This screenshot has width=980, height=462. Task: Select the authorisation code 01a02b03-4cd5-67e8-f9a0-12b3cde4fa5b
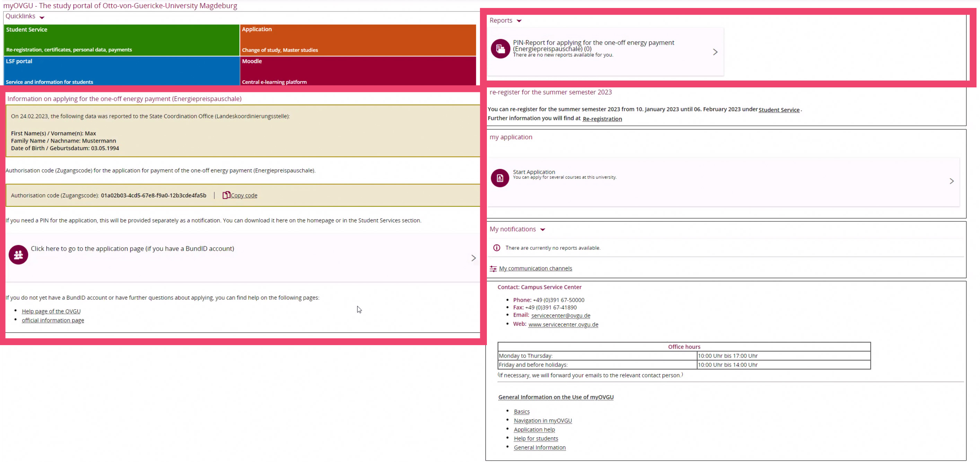(153, 195)
